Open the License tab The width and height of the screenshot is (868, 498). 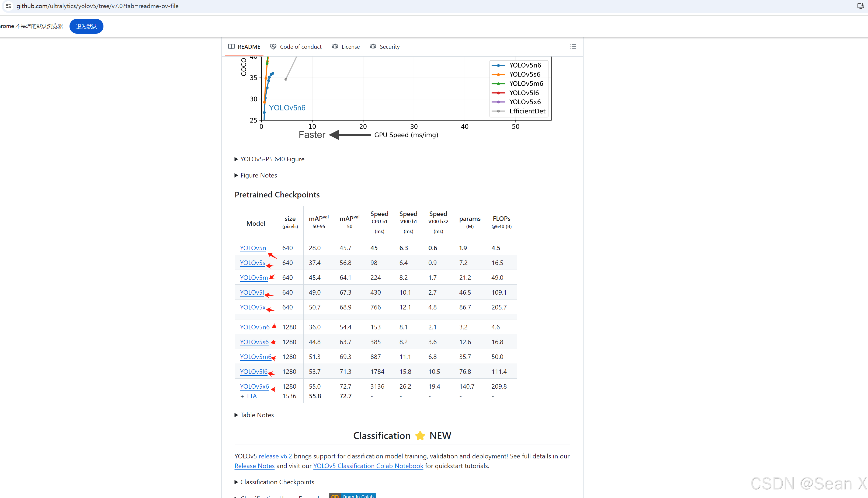coord(346,47)
